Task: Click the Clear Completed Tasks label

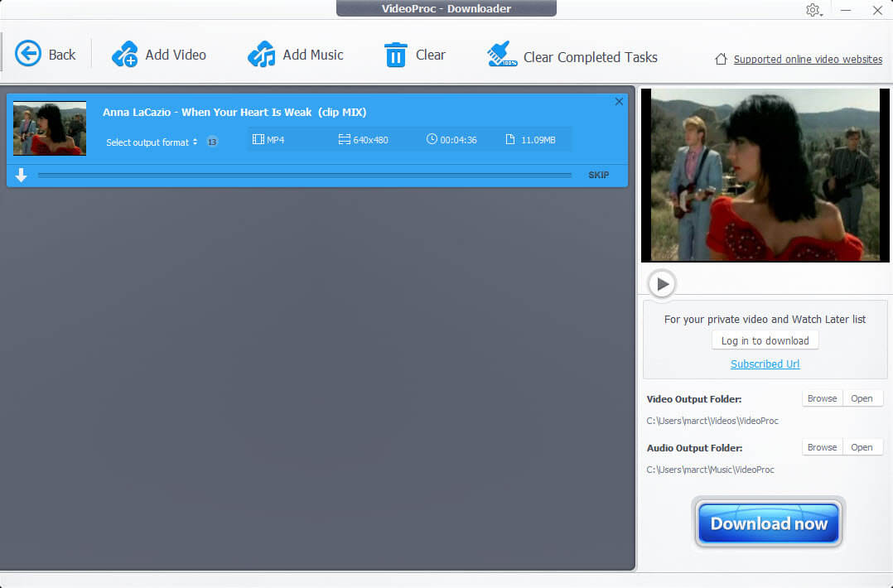Action: [590, 57]
